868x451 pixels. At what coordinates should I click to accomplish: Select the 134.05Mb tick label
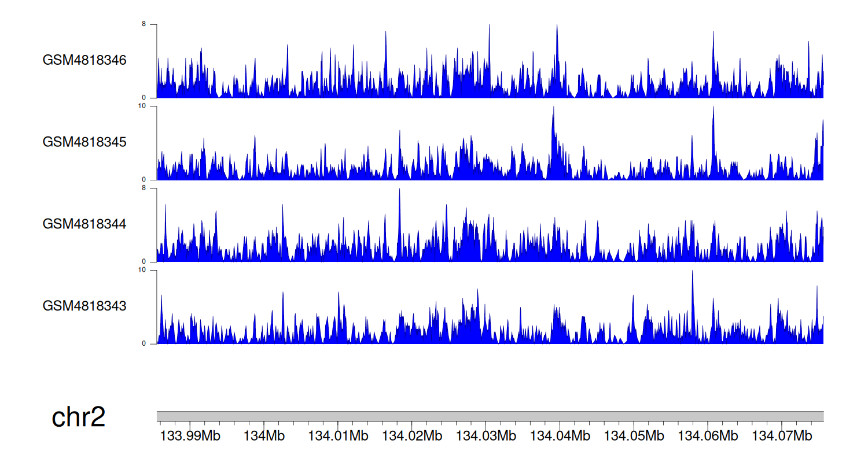point(634,435)
